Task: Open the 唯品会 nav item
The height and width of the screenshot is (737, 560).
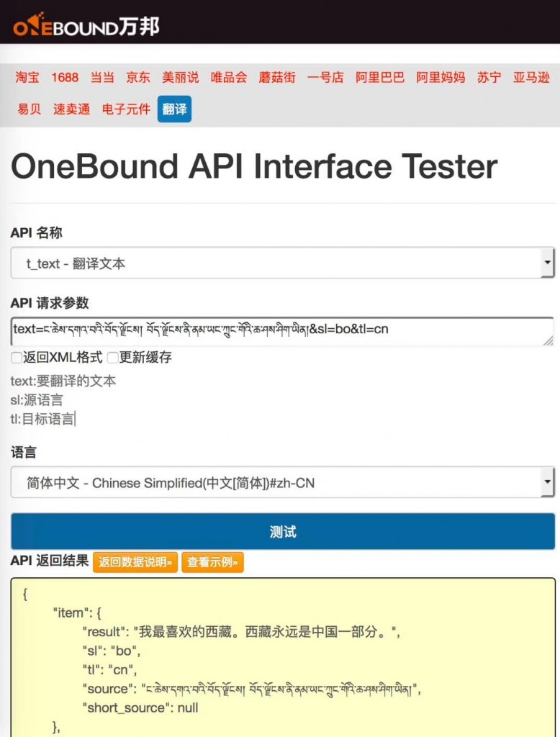Action: point(229,78)
